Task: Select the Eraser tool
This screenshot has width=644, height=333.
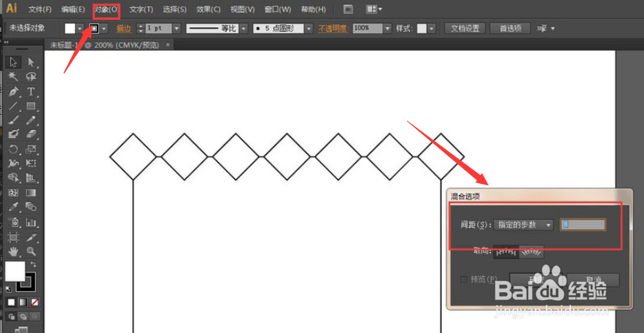Action: [31, 134]
